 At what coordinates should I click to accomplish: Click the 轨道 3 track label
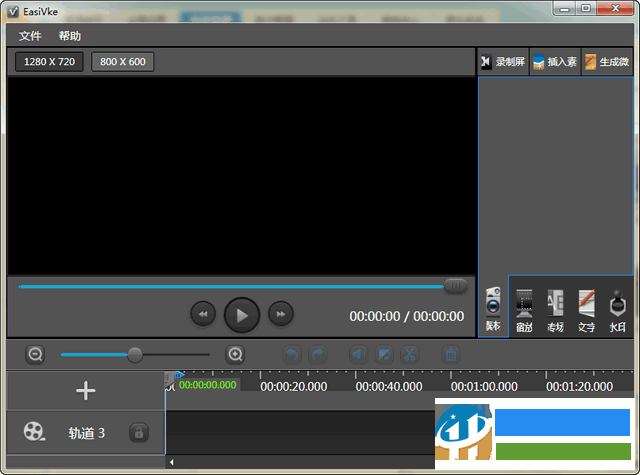click(x=87, y=433)
